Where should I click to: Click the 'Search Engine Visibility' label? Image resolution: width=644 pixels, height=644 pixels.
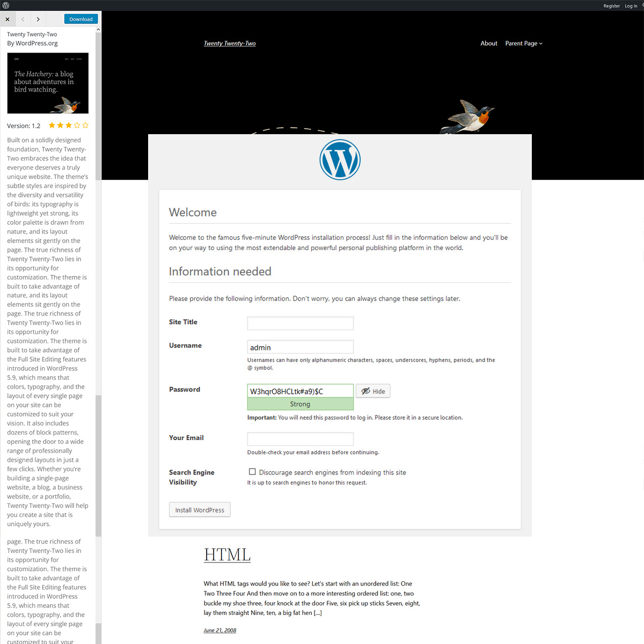[192, 477]
